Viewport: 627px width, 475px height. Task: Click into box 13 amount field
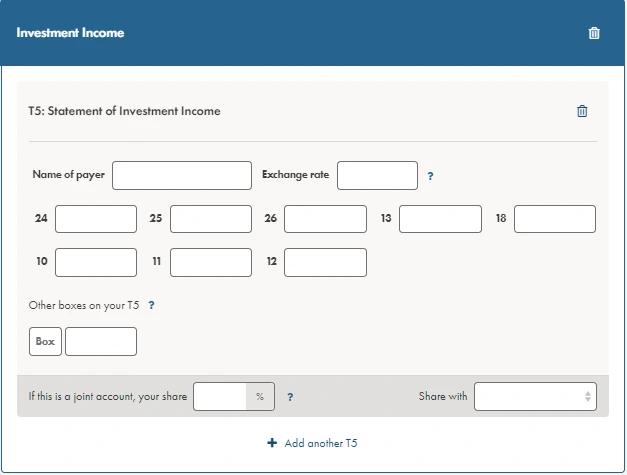pos(440,219)
